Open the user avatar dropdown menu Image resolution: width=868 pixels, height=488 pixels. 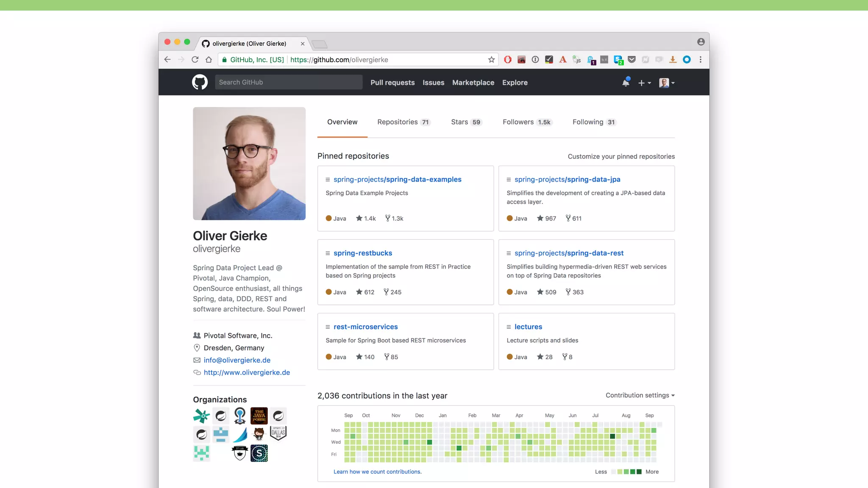pos(667,83)
